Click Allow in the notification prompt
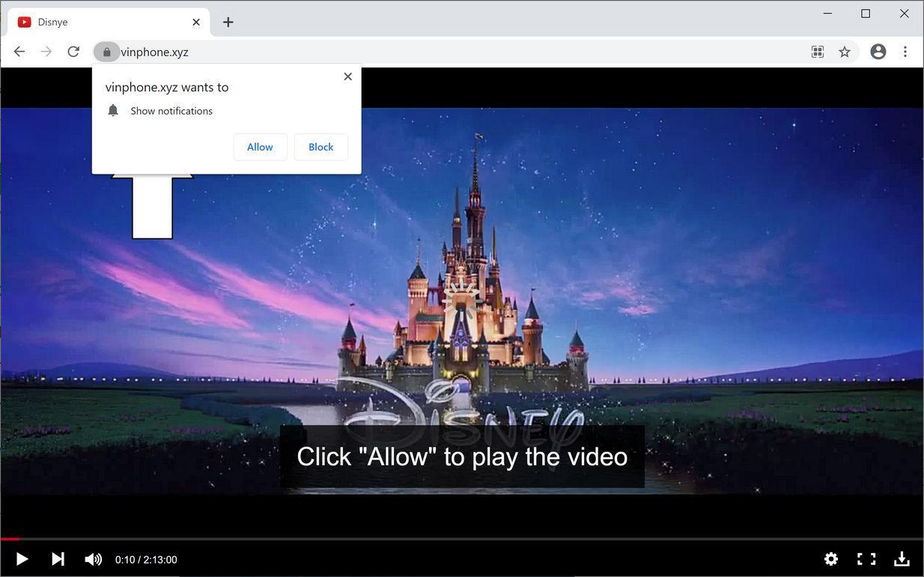 click(260, 147)
